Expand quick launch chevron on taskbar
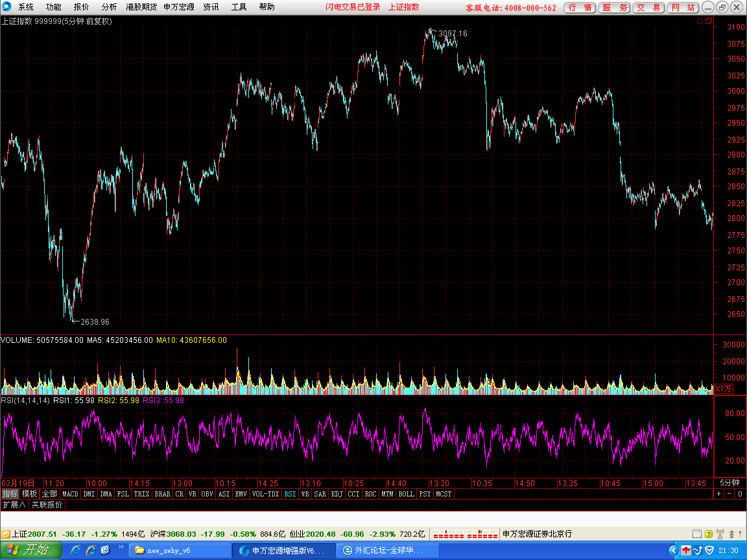 coord(121,546)
